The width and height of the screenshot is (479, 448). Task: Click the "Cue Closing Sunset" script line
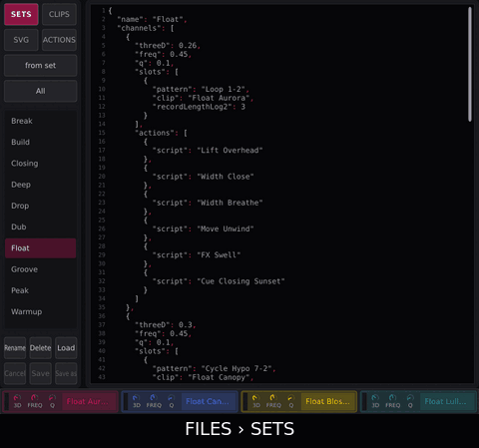tap(219, 281)
